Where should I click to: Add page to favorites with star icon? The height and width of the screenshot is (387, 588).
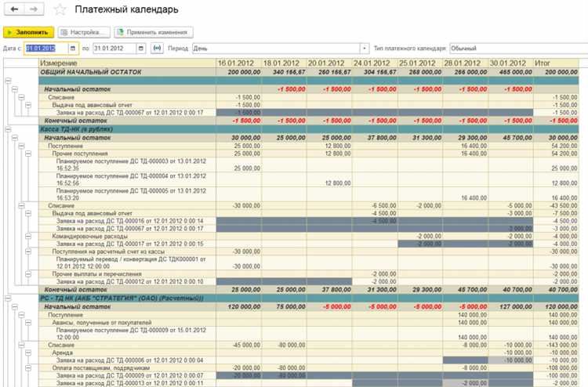pyautogui.click(x=60, y=10)
